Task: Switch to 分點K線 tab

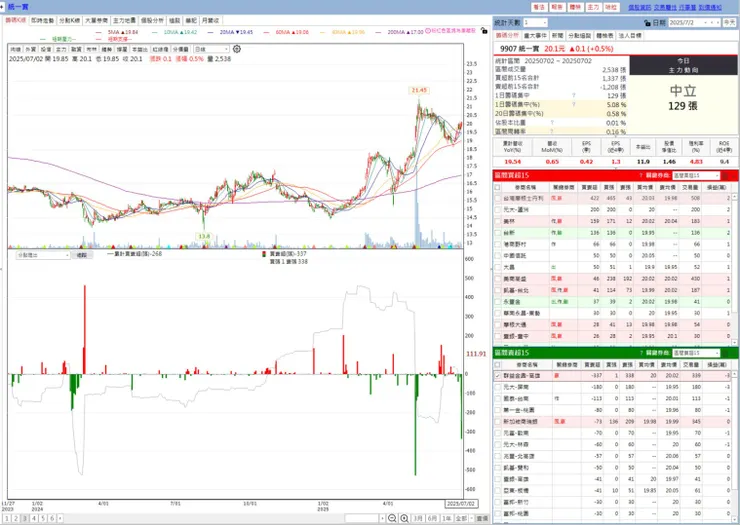Action: (69, 21)
